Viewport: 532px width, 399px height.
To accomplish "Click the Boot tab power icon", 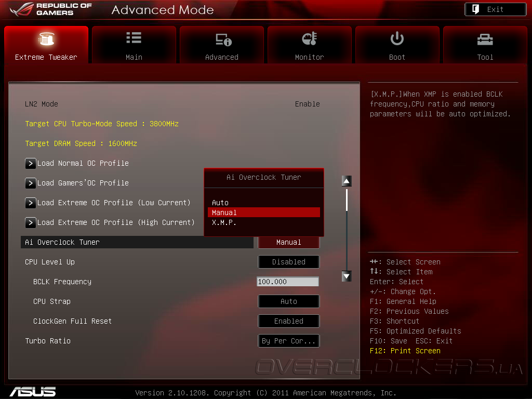I will click(397, 38).
